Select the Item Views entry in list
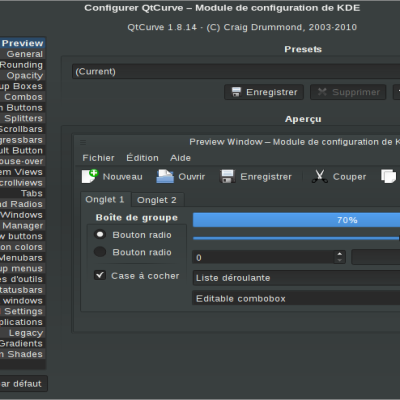The height and width of the screenshot is (400, 400). point(22,172)
